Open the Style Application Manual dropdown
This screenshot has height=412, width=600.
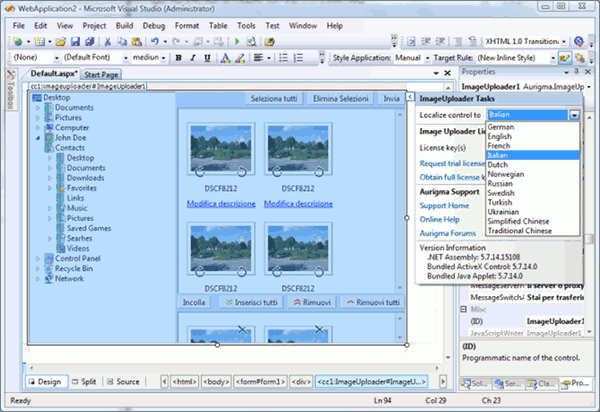coord(427,58)
